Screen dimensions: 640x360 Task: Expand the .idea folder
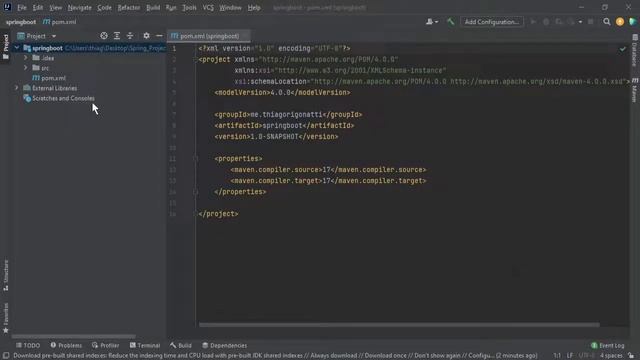[x=26, y=58]
